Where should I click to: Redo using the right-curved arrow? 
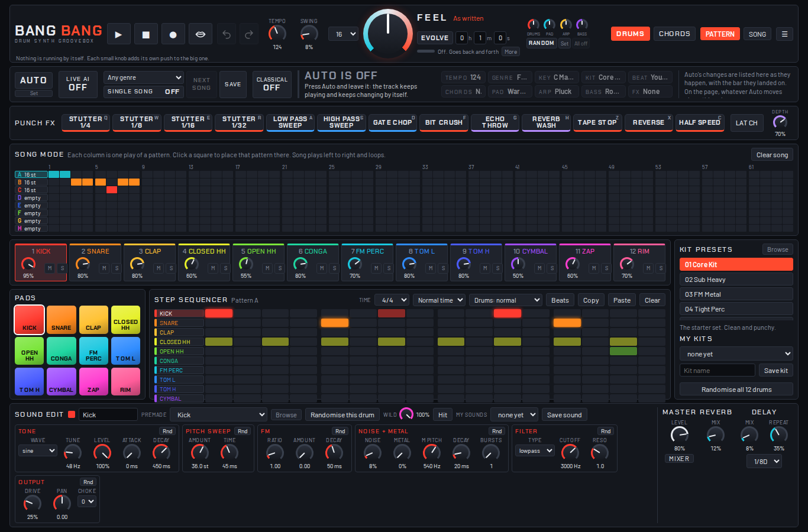click(249, 34)
